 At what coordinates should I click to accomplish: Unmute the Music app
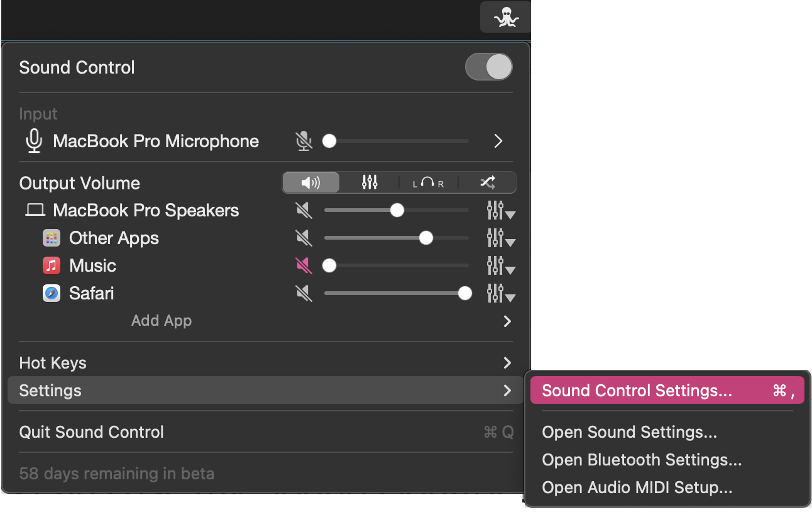click(304, 265)
